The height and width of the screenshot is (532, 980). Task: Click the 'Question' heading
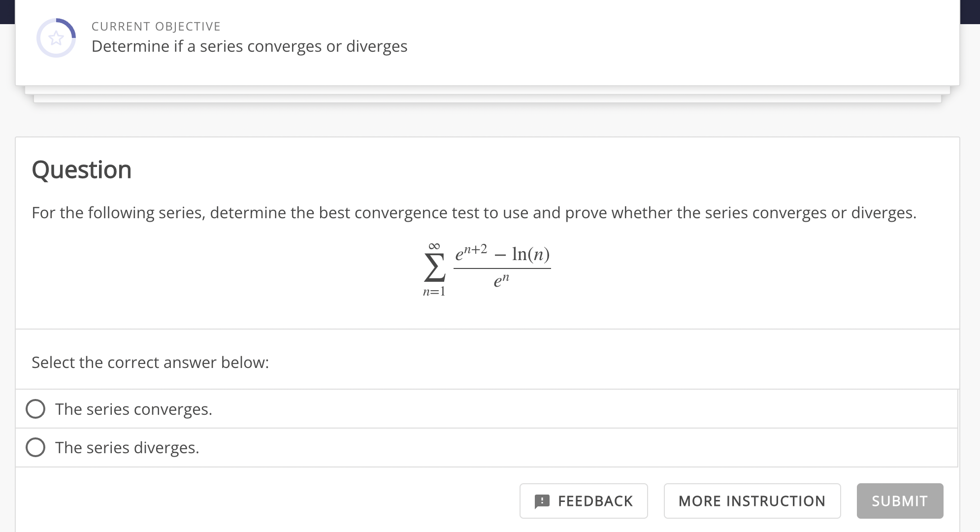(82, 169)
